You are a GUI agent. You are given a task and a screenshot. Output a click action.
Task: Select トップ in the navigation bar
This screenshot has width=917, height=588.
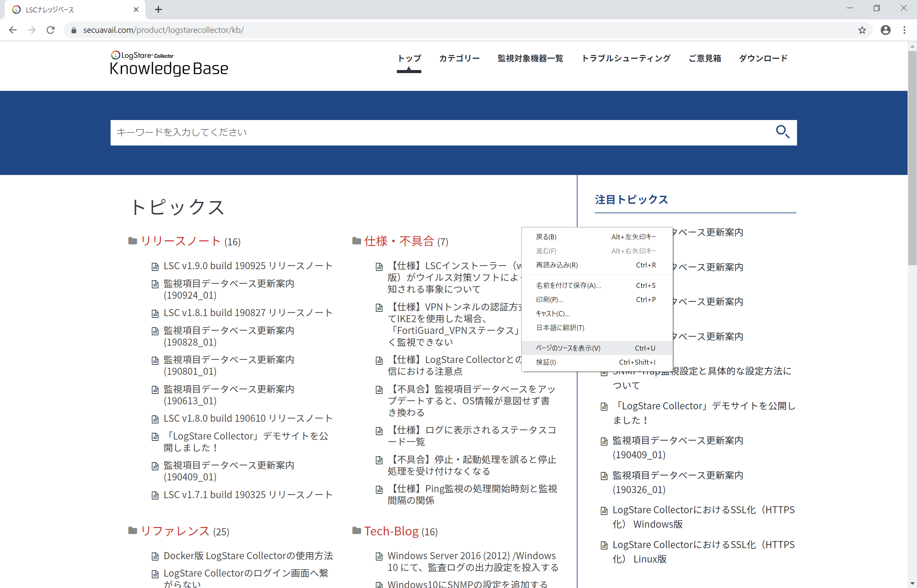[409, 58]
